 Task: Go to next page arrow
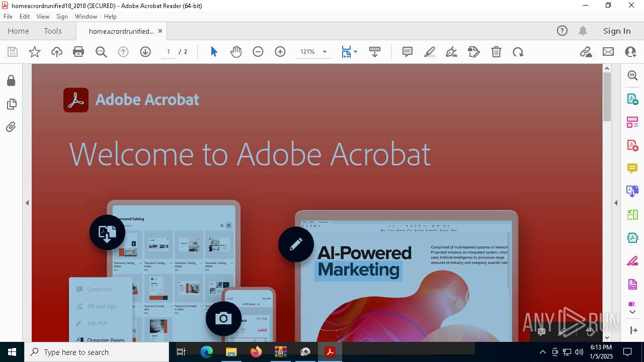(145, 52)
